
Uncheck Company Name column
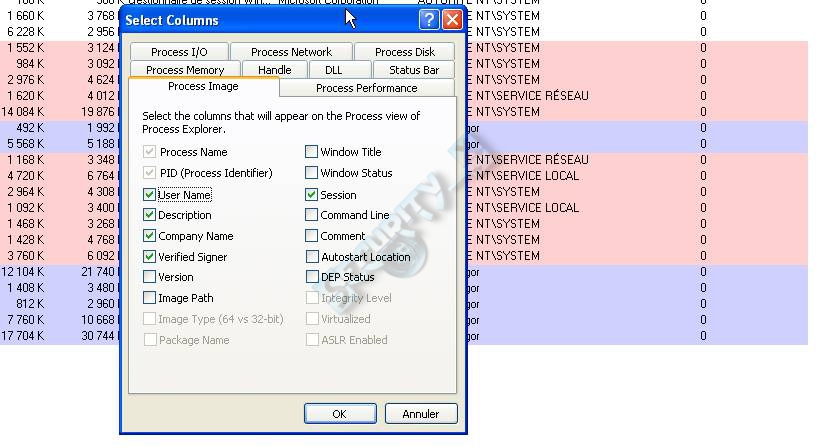click(x=149, y=236)
